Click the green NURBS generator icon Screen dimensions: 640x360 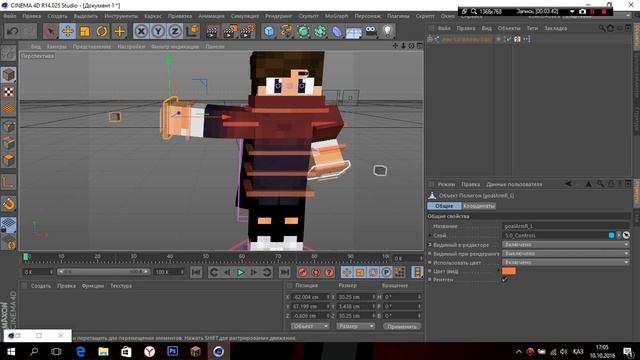[303, 31]
